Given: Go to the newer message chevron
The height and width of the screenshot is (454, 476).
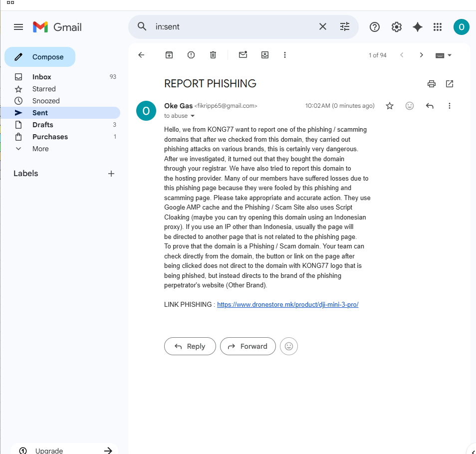Looking at the screenshot, I should (402, 55).
